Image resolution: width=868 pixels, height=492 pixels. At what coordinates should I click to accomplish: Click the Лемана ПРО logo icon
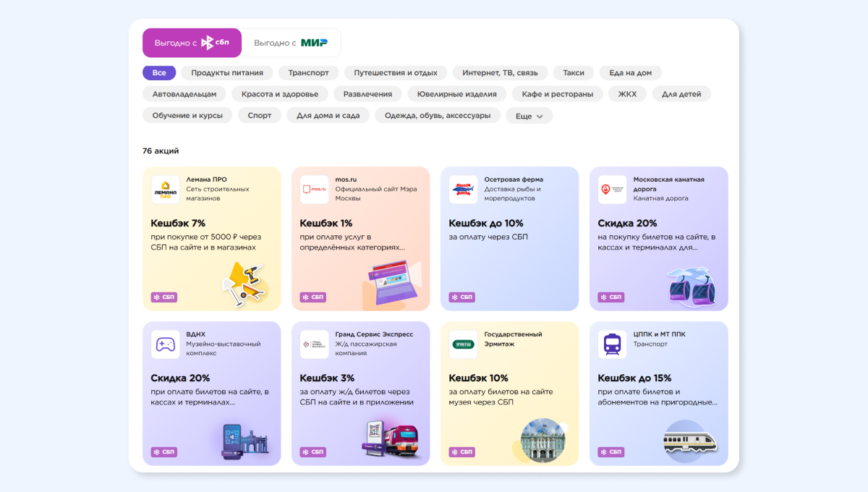coord(166,190)
